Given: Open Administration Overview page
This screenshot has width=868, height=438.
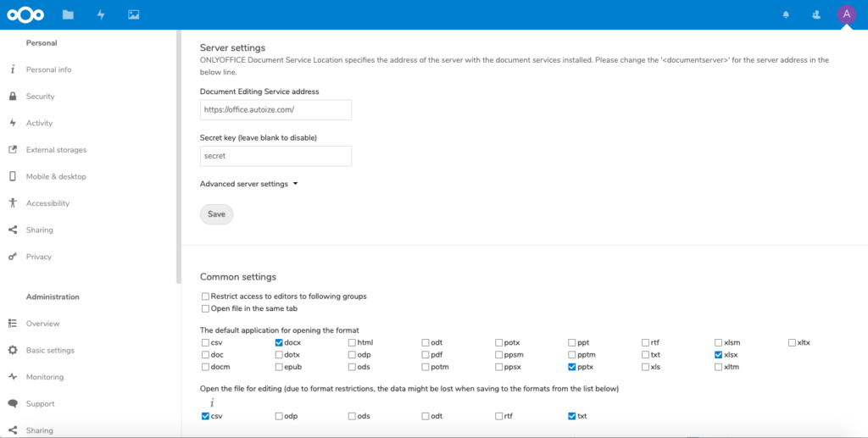Looking at the screenshot, I should (x=42, y=324).
